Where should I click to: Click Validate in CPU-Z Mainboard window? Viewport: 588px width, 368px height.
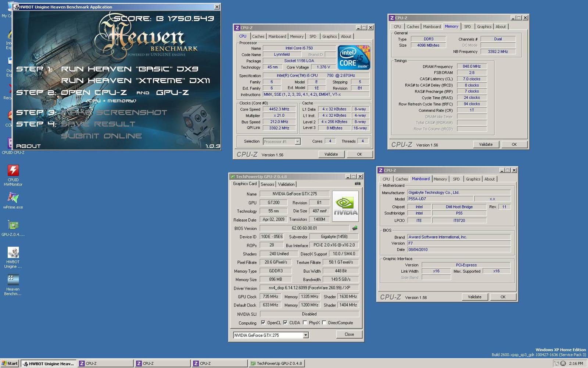[474, 297]
